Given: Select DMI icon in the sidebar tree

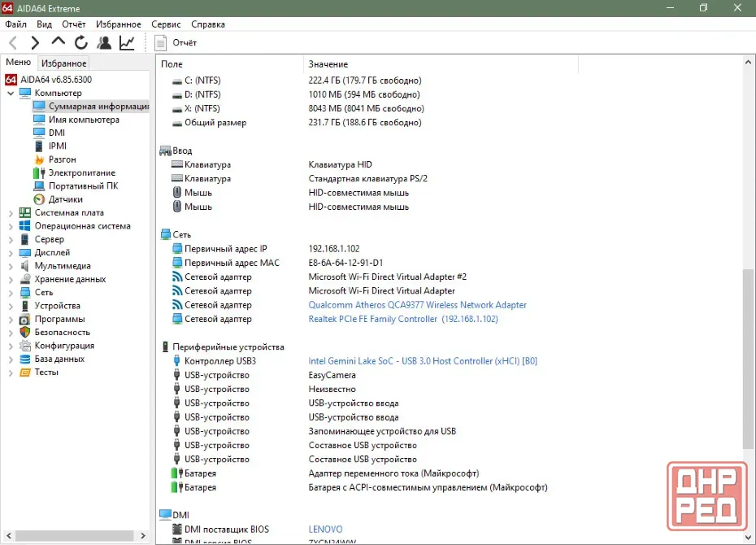Looking at the screenshot, I should point(39,133).
